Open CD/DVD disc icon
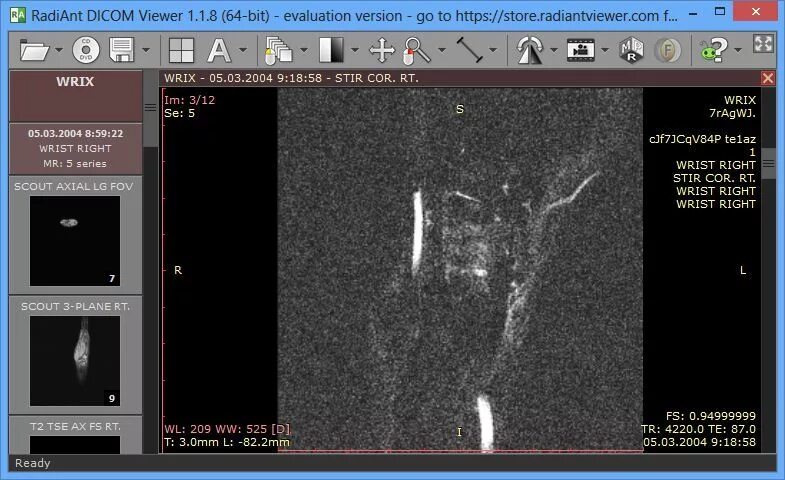This screenshot has height=480, width=785. point(86,50)
